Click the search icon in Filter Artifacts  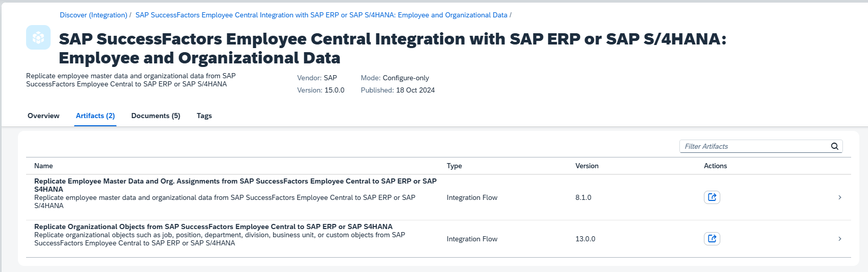point(835,146)
